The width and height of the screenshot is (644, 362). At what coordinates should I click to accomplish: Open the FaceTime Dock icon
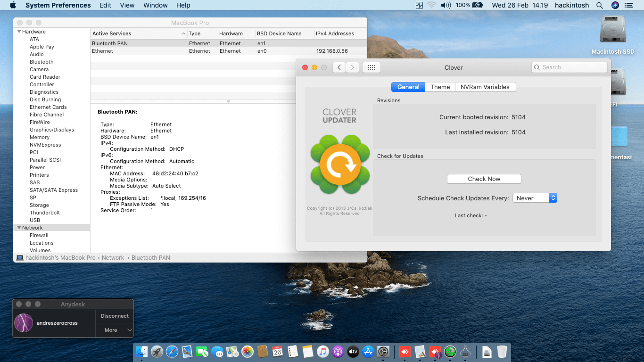pyautogui.click(x=202, y=352)
